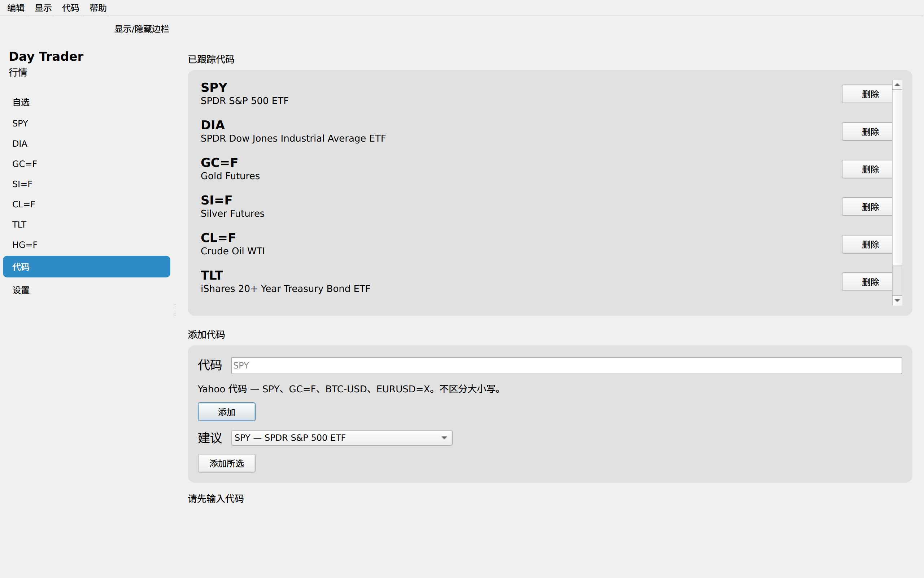Delete the CL=F Crude Oil symbol
This screenshot has width=924, height=578.
point(867,244)
